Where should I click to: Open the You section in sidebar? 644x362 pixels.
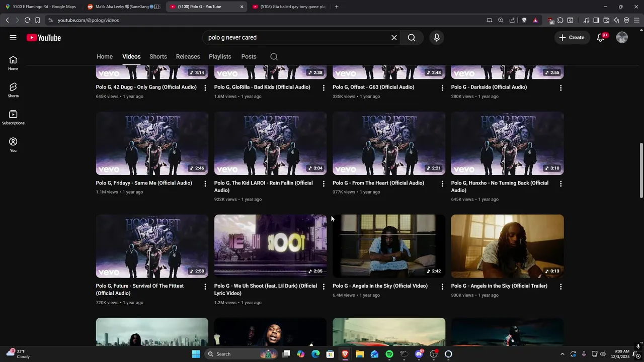coord(13,145)
